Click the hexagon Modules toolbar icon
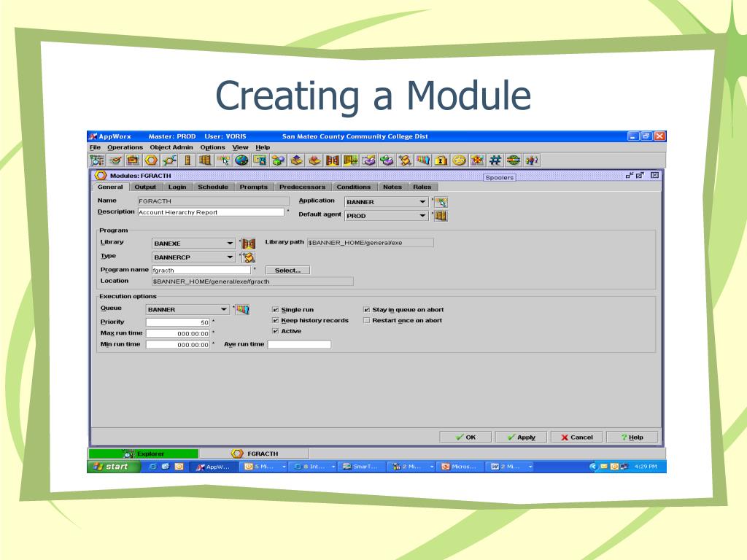This screenshot has height=560, width=747. (x=151, y=160)
